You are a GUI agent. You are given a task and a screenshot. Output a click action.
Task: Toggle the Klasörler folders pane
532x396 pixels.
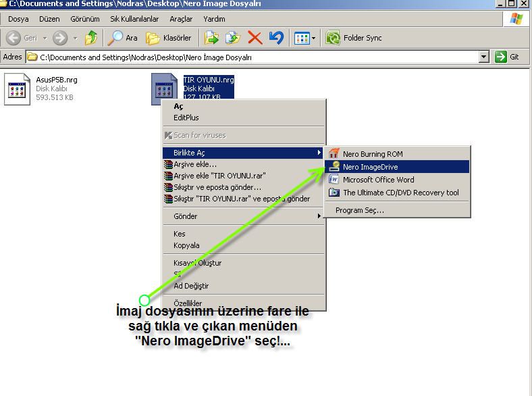point(169,38)
